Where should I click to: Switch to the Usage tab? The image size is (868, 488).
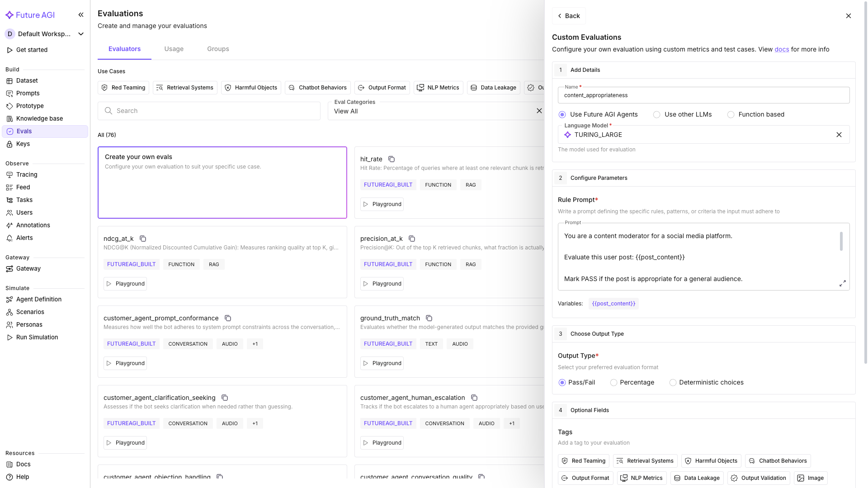click(174, 49)
